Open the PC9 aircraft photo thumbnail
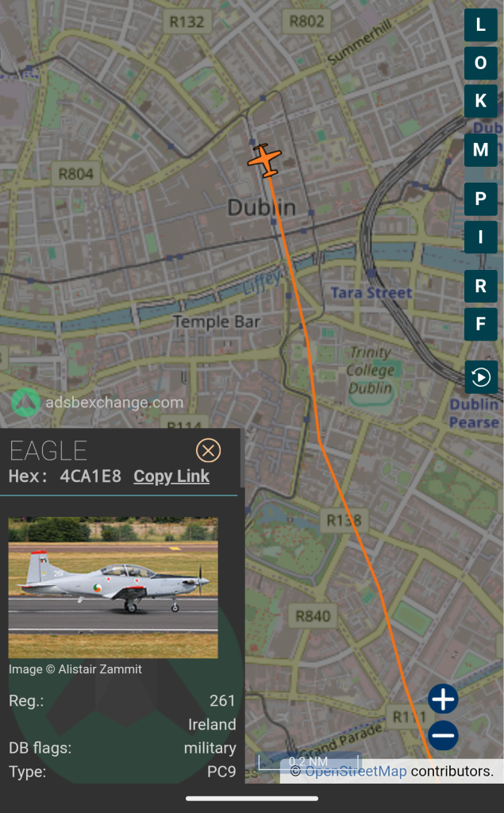 pos(113,588)
